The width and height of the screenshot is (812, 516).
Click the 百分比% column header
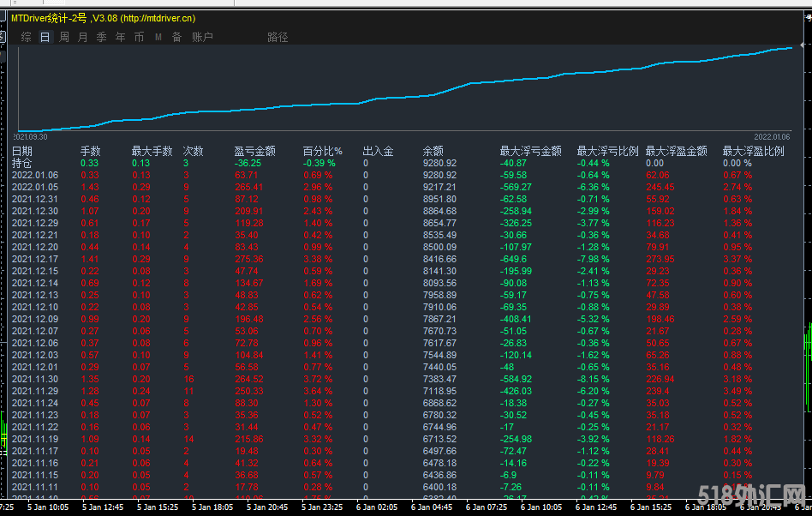point(322,151)
